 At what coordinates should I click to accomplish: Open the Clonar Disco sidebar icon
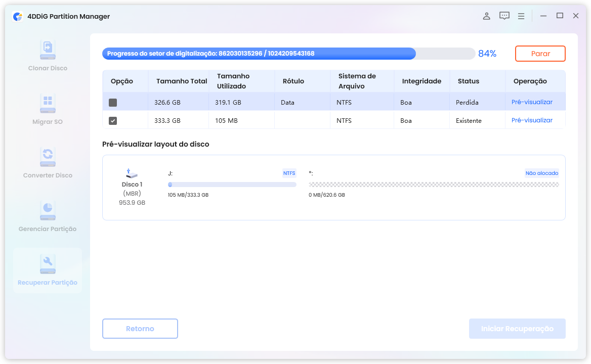[x=48, y=50]
